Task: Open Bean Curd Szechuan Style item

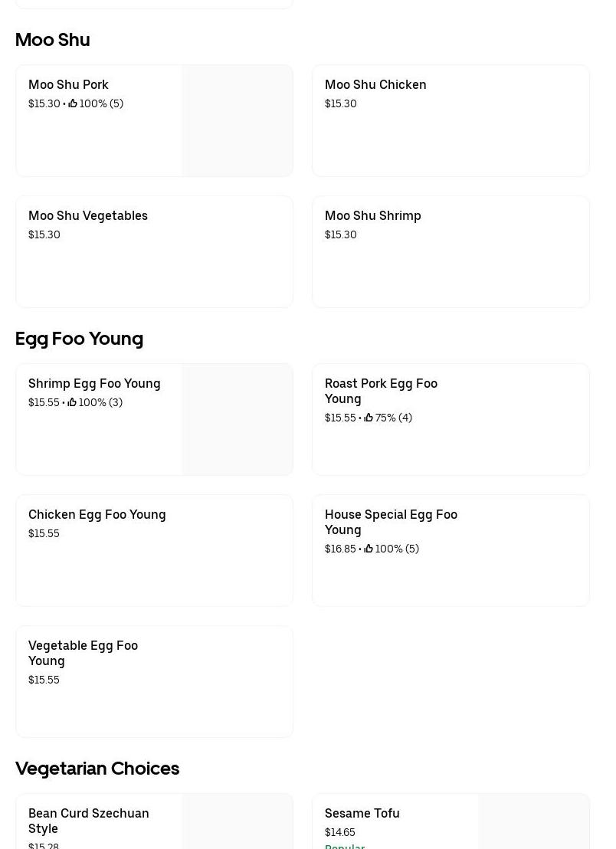Action: [89, 821]
